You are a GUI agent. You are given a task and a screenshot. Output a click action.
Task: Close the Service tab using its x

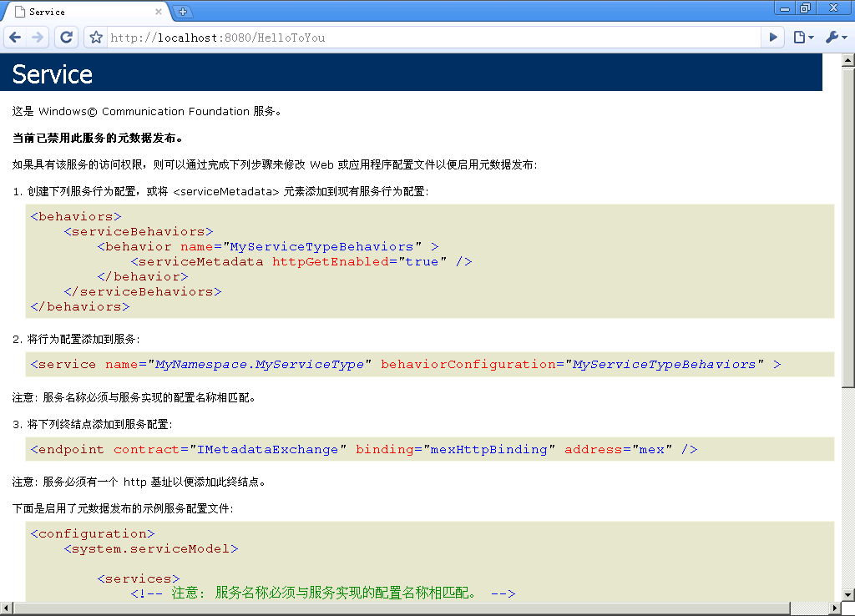pos(157,13)
